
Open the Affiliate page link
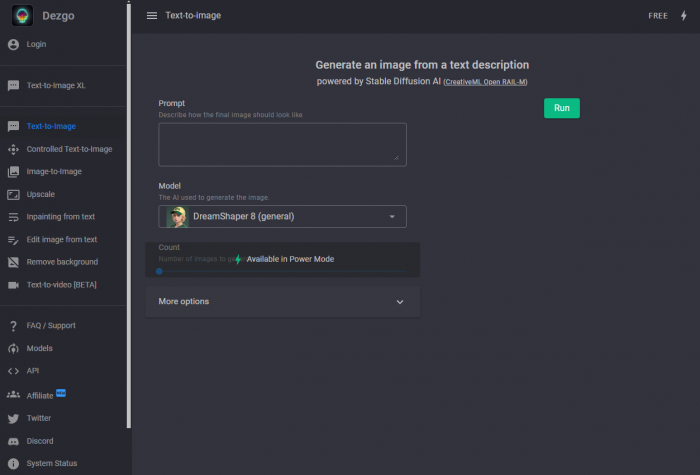(40, 396)
